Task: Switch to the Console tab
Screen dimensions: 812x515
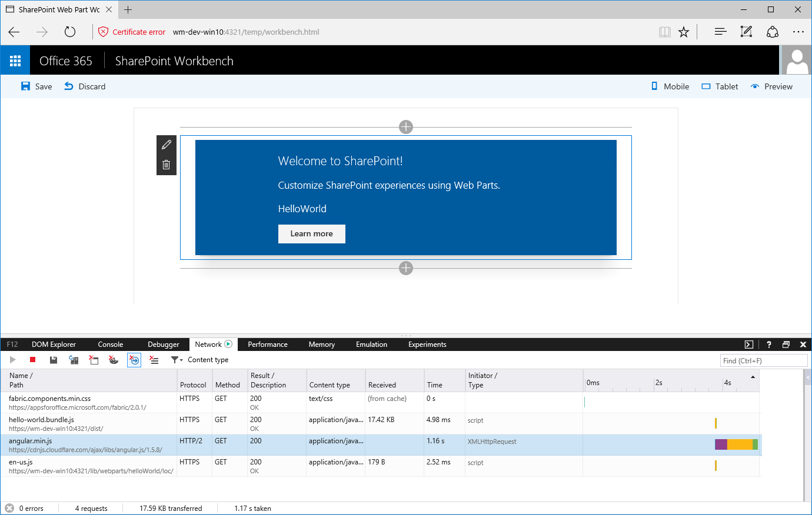Action: [x=111, y=345]
